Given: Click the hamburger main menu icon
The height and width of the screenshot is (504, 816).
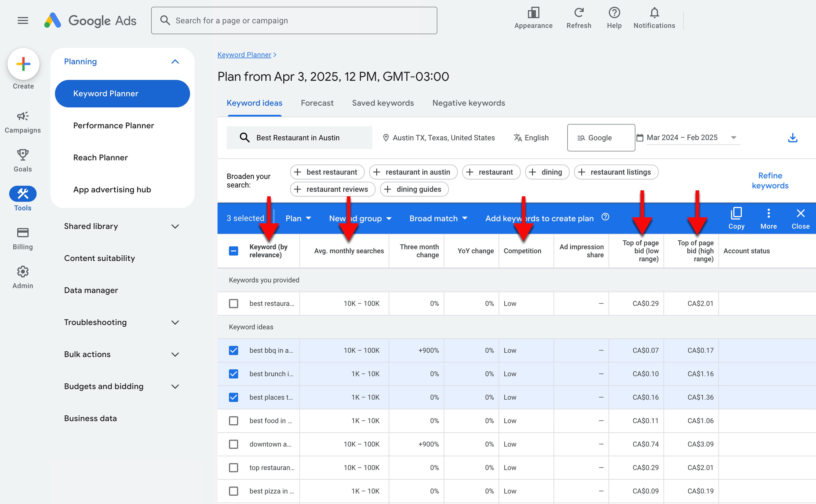Looking at the screenshot, I should click(x=23, y=21).
